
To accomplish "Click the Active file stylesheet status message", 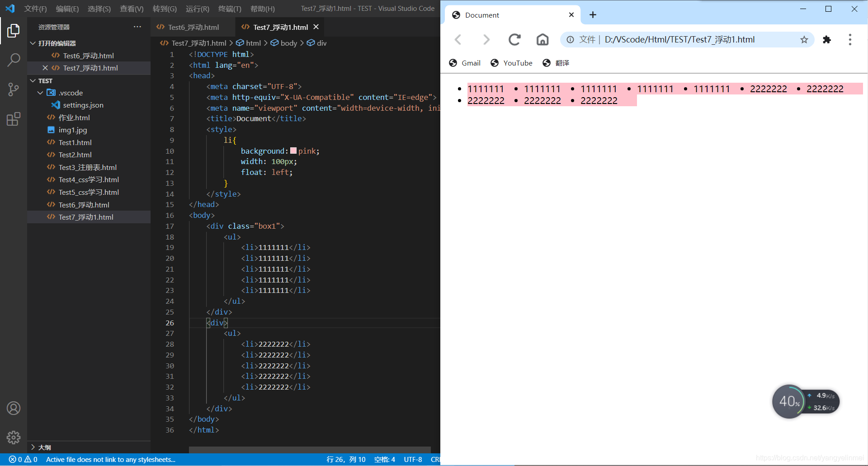I will pos(111,459).
